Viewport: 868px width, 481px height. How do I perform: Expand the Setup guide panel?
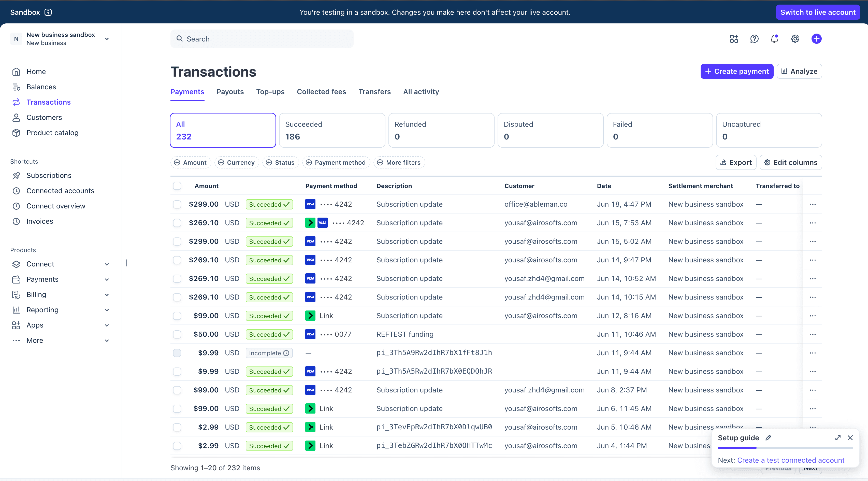tap(838, 438)
